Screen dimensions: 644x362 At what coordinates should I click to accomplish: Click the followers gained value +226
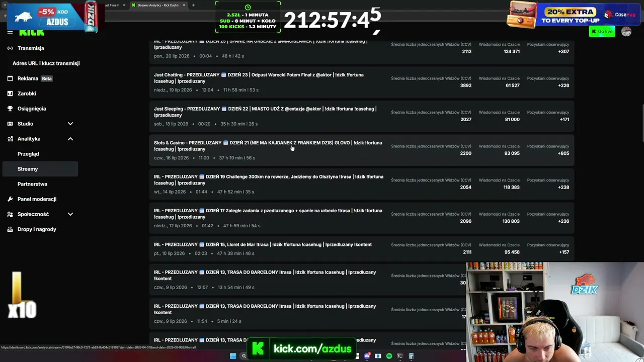tap(563, 85)
